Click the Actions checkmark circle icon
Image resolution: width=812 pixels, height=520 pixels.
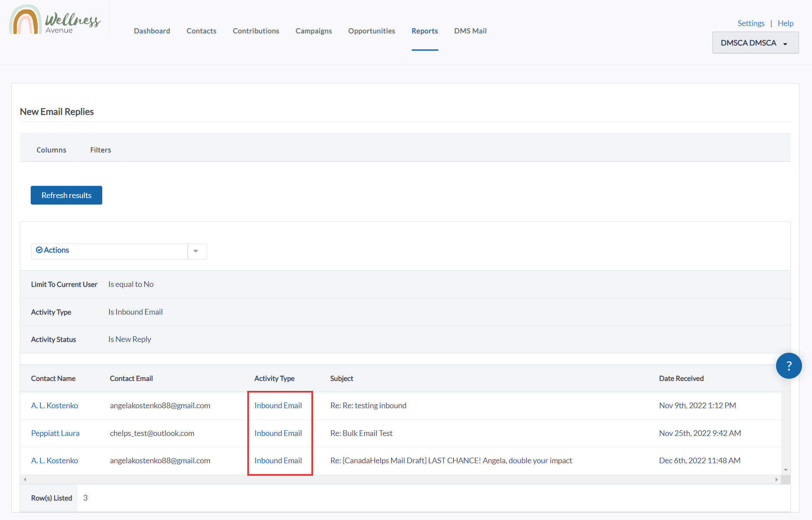click(39, 250)
